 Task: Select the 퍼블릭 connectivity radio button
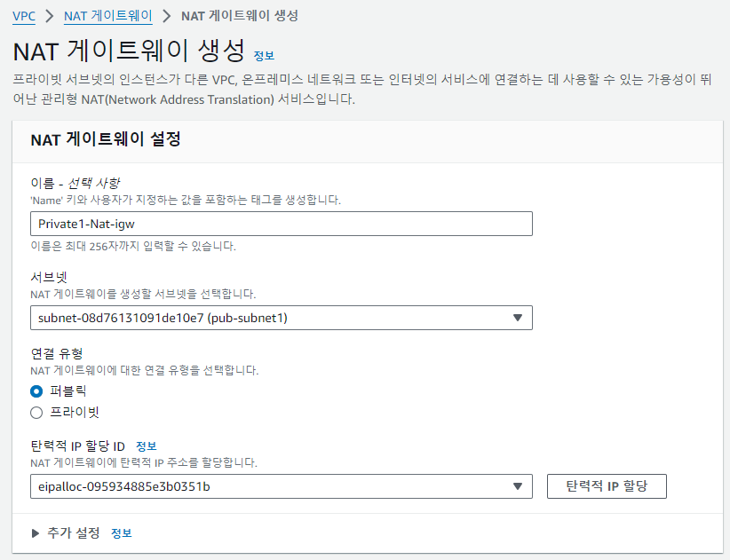(x=36, y=391)
